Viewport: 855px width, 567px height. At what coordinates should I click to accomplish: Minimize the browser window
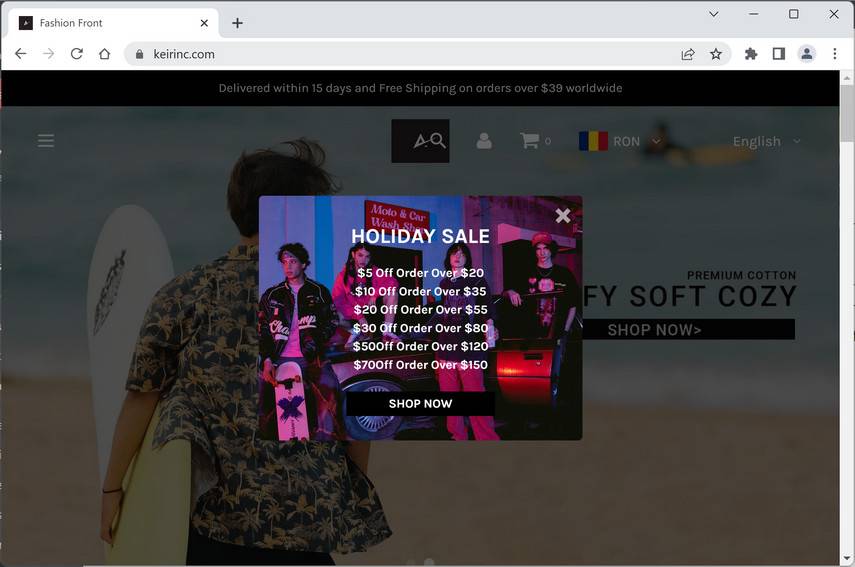(754, 14)
